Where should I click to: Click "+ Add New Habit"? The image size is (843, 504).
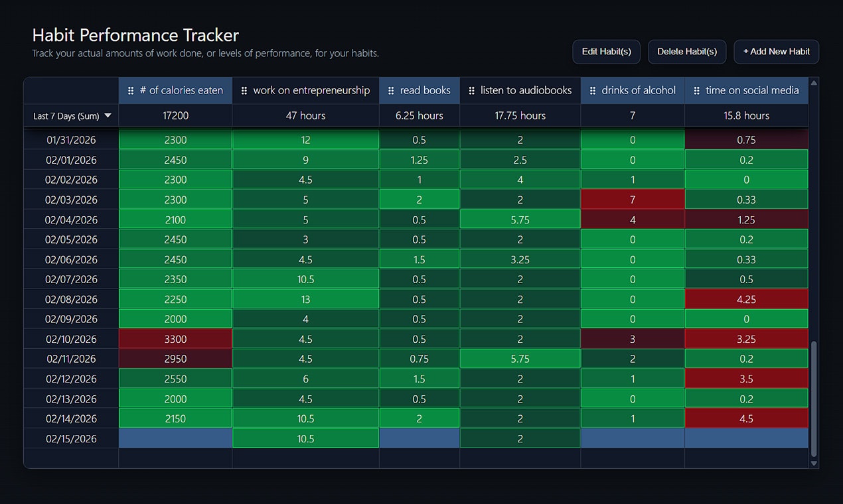tap(776, 51)
